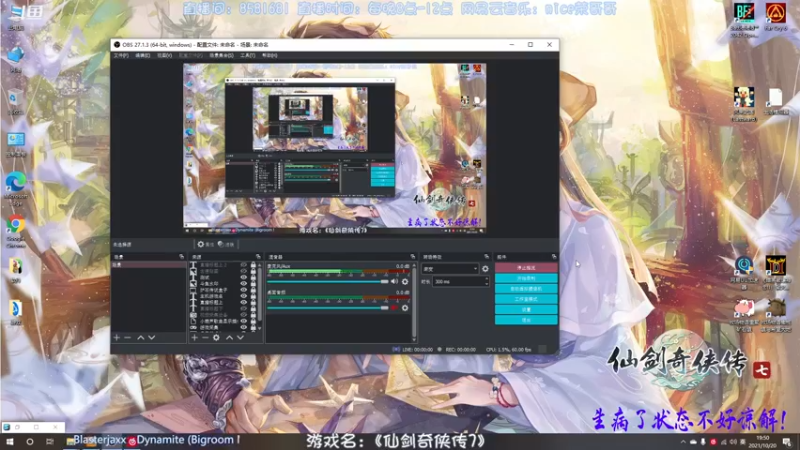
Task: Click the 麦克风/Aux volume slider
Action: pyautogui.click(x=328, y=282)
